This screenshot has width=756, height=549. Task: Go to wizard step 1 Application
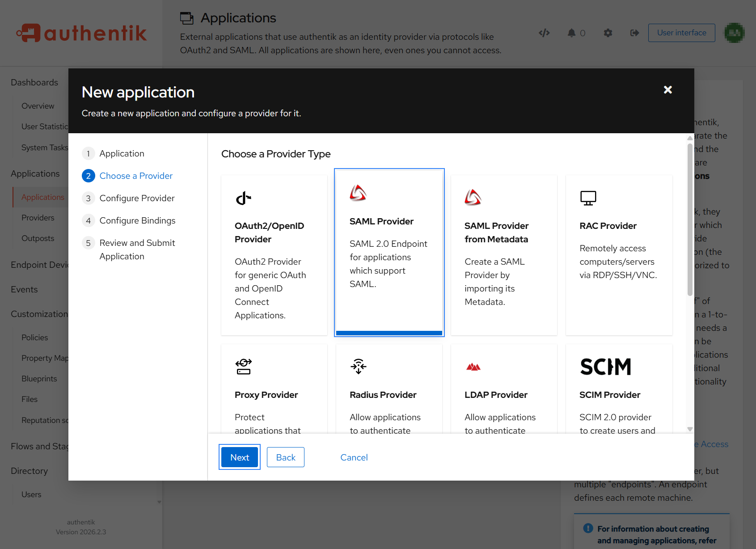click(x=114, y=153)
